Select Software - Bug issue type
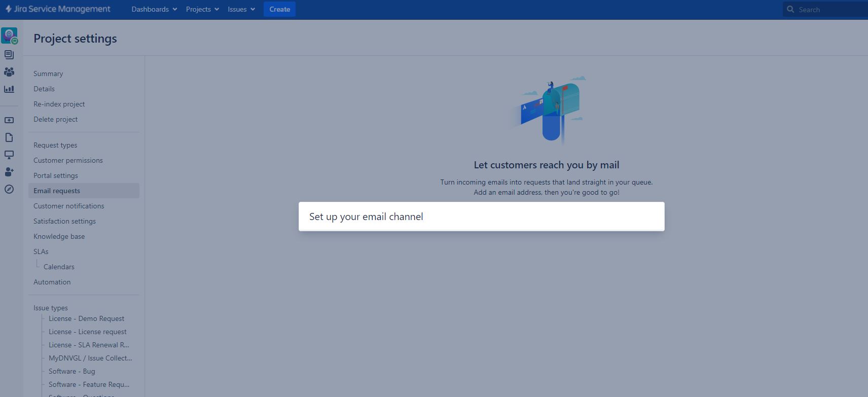The height and width of the screenshot is (397, 868). (72, 371)
